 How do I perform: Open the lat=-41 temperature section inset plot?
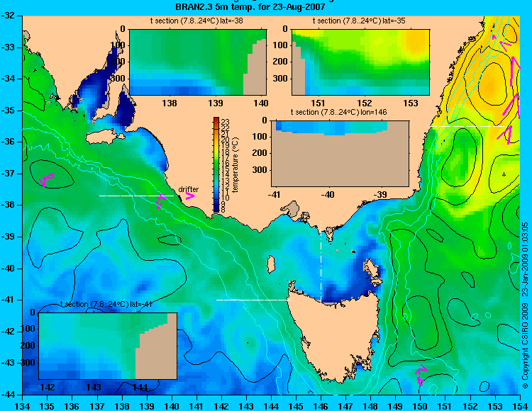tap(108, 346)
